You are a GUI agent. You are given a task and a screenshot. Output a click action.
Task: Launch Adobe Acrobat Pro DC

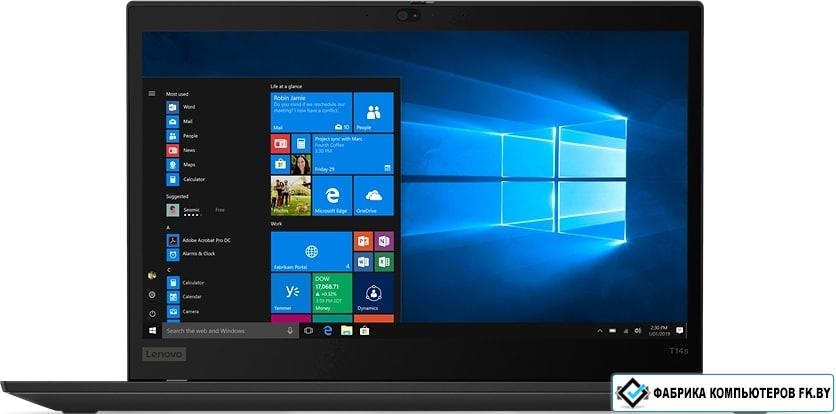tap(199, 241)
